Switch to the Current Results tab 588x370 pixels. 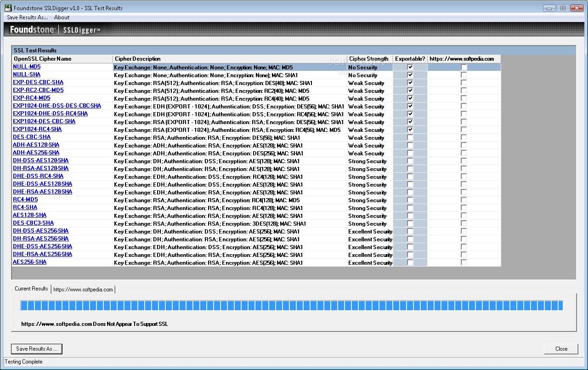[x=31, y=289]
